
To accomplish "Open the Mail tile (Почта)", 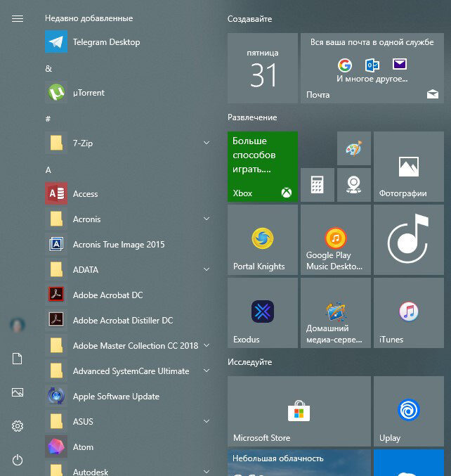I will tap(372, 68).
